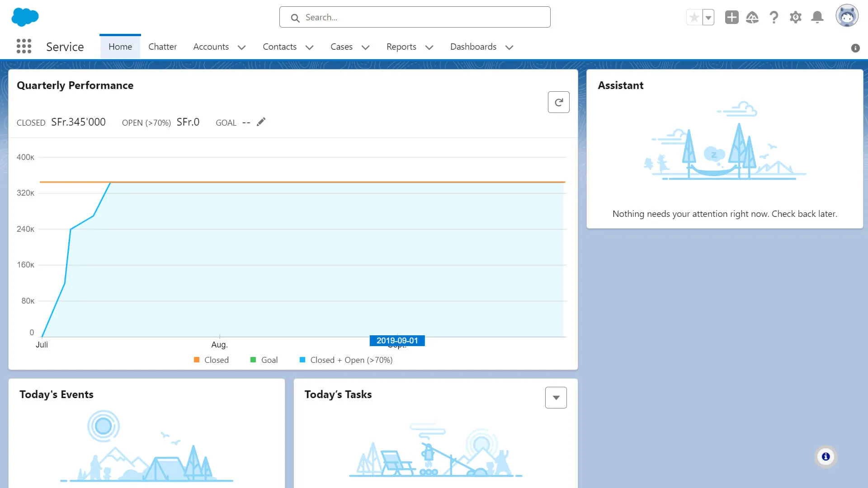Screen dimensions: 868x488
Task: Click the Salesforce cloud logo
Action: (x=25, y=17)
